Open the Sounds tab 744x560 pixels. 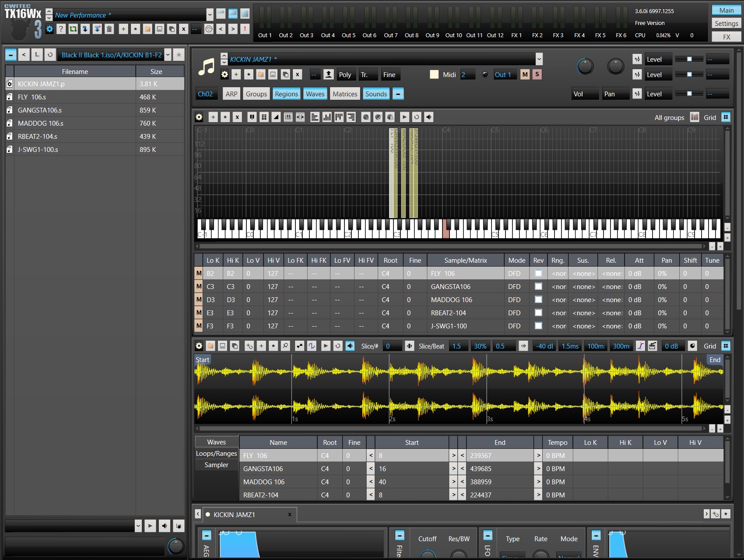pyautogui.click(x=376, y=94)
